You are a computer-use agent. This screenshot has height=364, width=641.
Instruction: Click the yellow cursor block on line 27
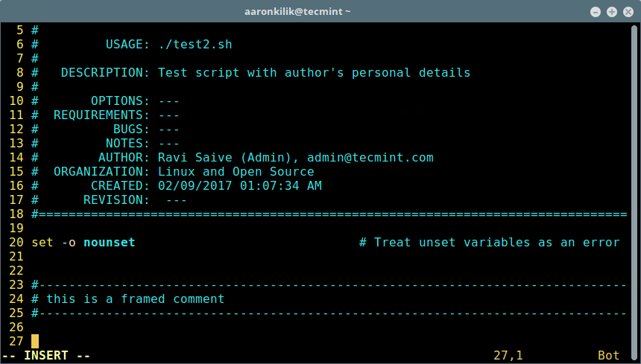tap(35, 342)
